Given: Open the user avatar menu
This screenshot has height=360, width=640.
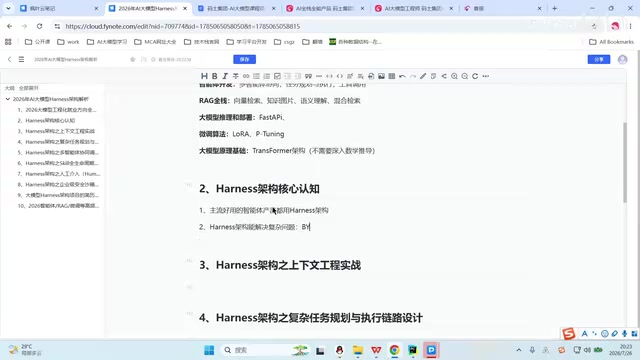Looking at the screenshot, I should coord(622,59).
